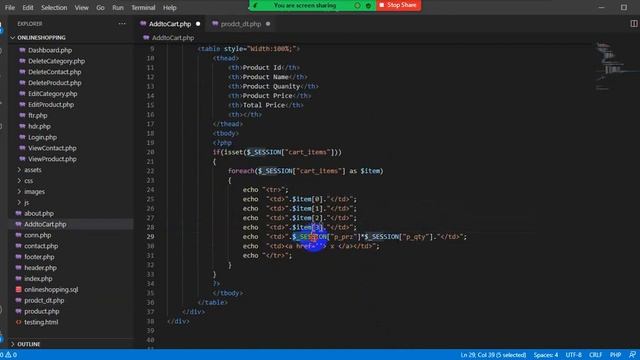Click the database icon beside onlineshopping.sql

pyautogui.click(x=18, y=290)
